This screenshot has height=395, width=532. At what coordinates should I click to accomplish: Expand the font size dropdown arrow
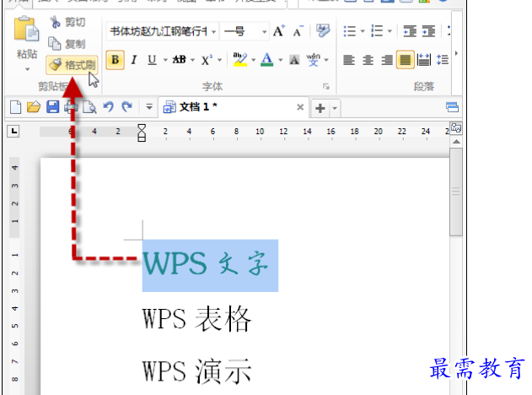click(x=264, y=32)
